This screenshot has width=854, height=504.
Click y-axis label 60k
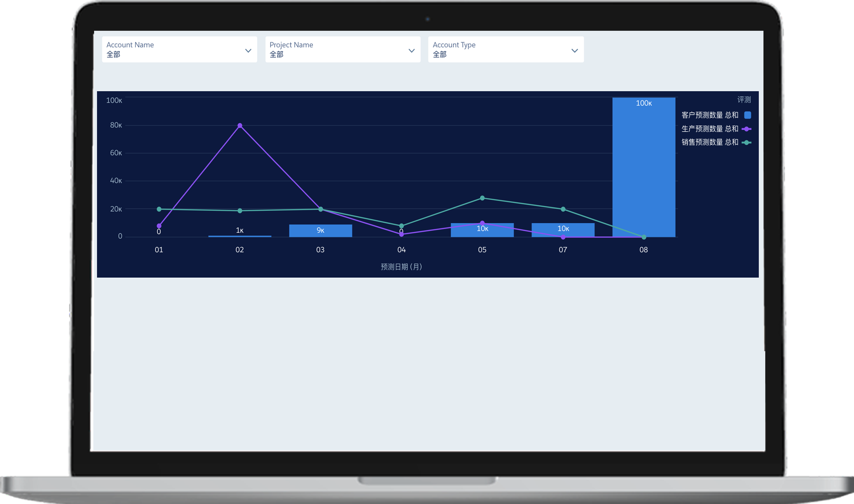(x=116, y=153)
